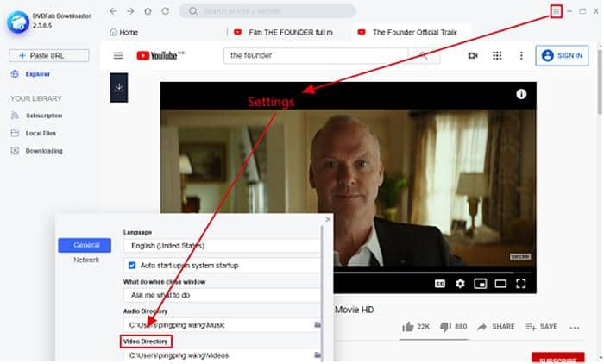Image resolution: width=604 pixels, height=364 pixels.
Task: Click the DVDFab Downloader logo icon
Action: (18, 22)
